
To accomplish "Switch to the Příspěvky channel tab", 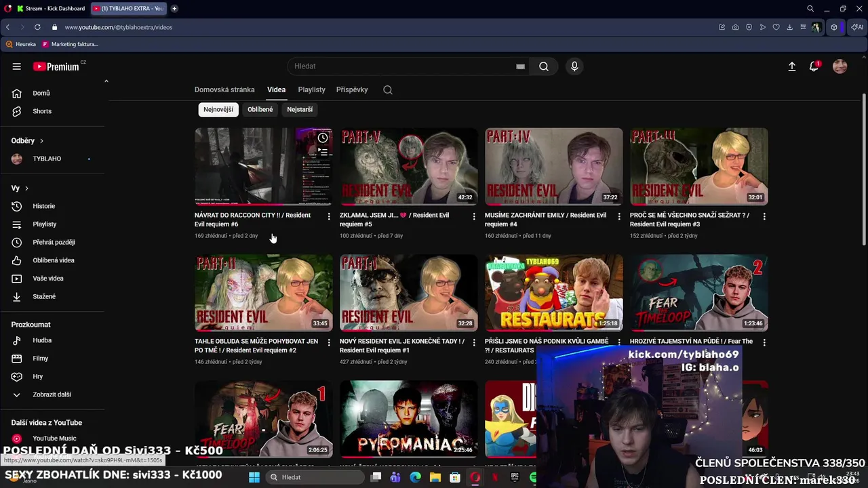I will pos(352,89).
